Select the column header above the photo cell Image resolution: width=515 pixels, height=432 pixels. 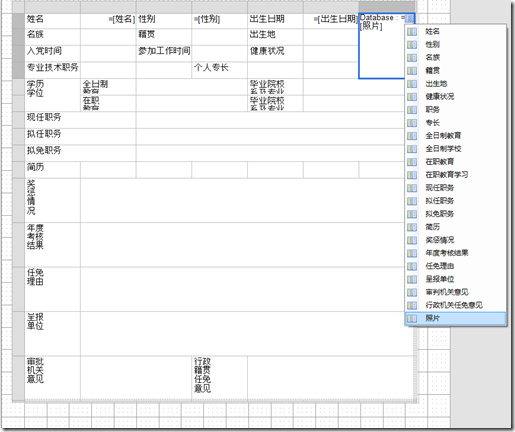click(x=387, y=7)
